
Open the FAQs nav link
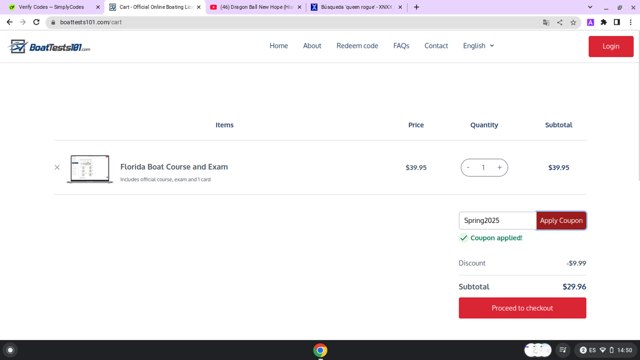click(x=401, y=46)
